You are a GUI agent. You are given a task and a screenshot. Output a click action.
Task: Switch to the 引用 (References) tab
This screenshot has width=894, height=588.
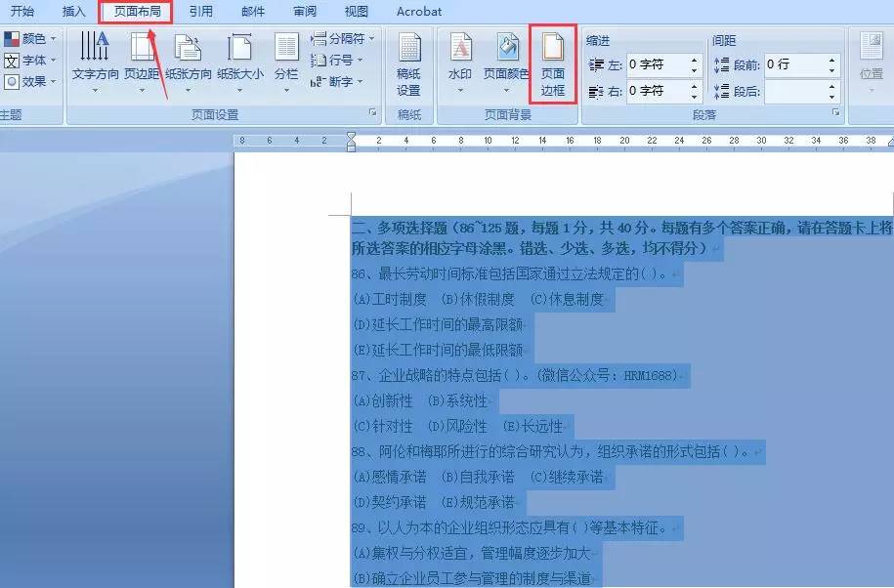point(201,12)
